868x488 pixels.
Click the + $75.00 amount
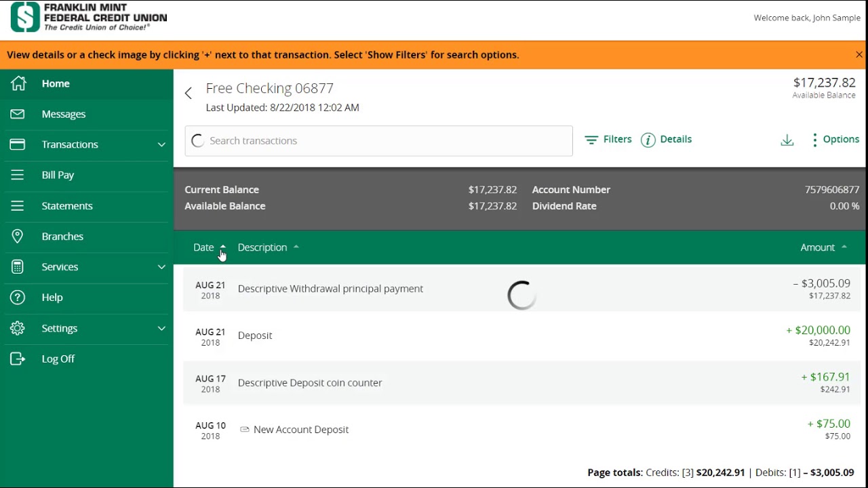tap(829, 424)
